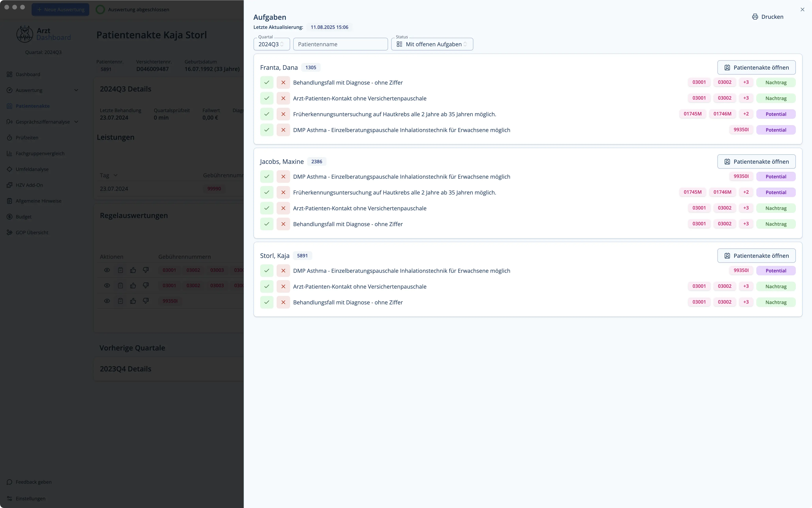The height and width of the screenshot is (508, 812).
Task: Open Patientenakte for Jacobs, Maxine
Action: coord(756,162)
